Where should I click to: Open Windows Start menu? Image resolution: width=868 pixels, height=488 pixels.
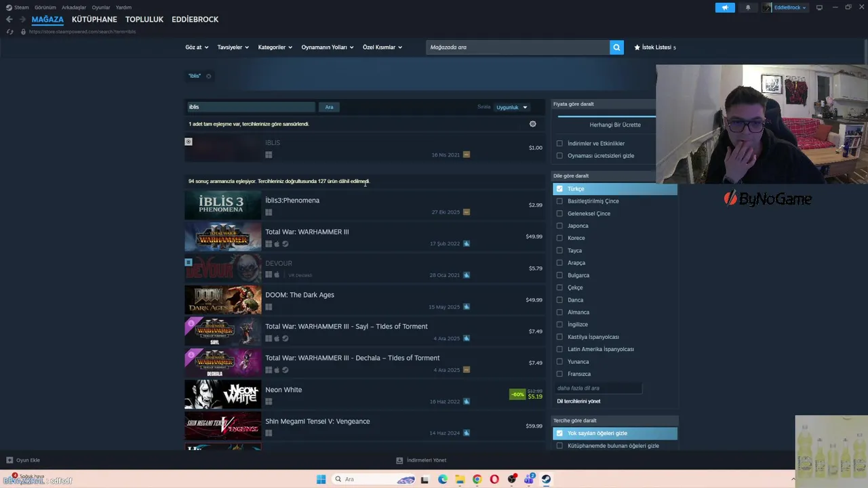point(321,479)
